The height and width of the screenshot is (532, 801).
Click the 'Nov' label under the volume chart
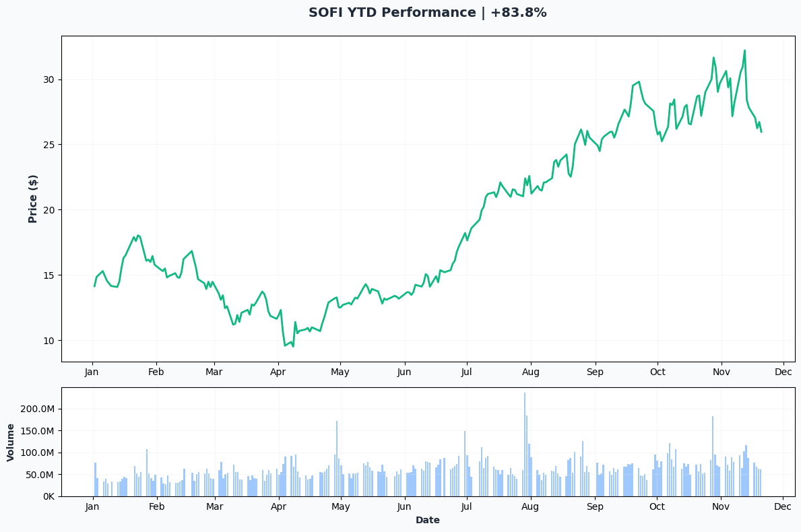point(722,507)
